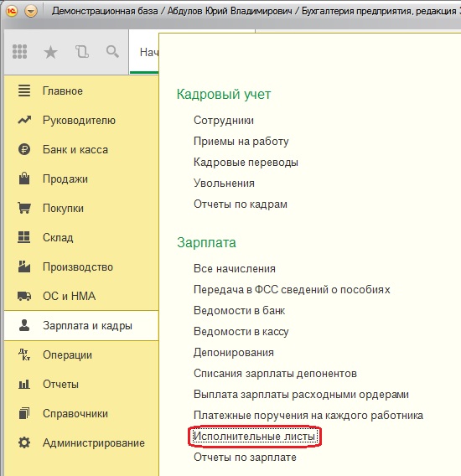Click the Главное section icon
Screen dimensions: 461x476
tap(24, 91)
